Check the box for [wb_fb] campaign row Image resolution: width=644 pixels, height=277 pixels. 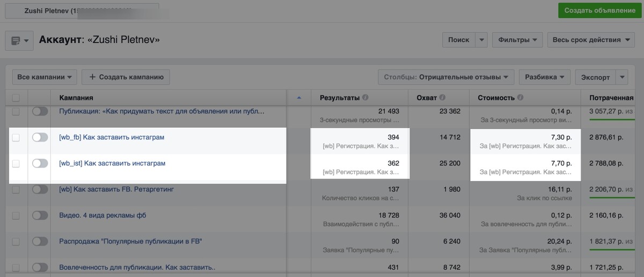16,138
